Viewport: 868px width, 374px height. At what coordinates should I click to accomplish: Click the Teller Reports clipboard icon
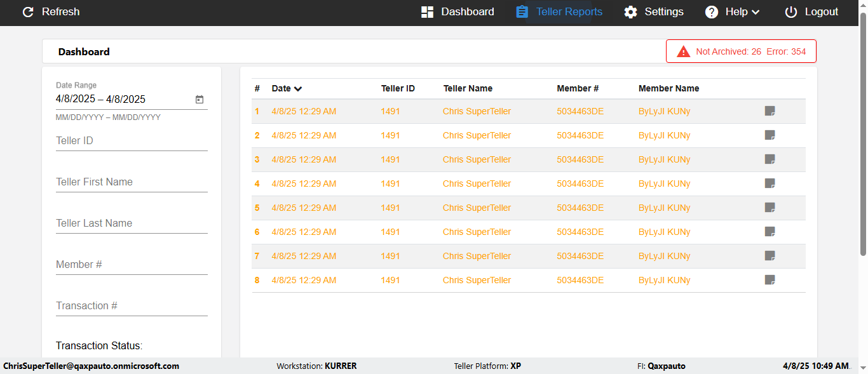click(522, 12)
